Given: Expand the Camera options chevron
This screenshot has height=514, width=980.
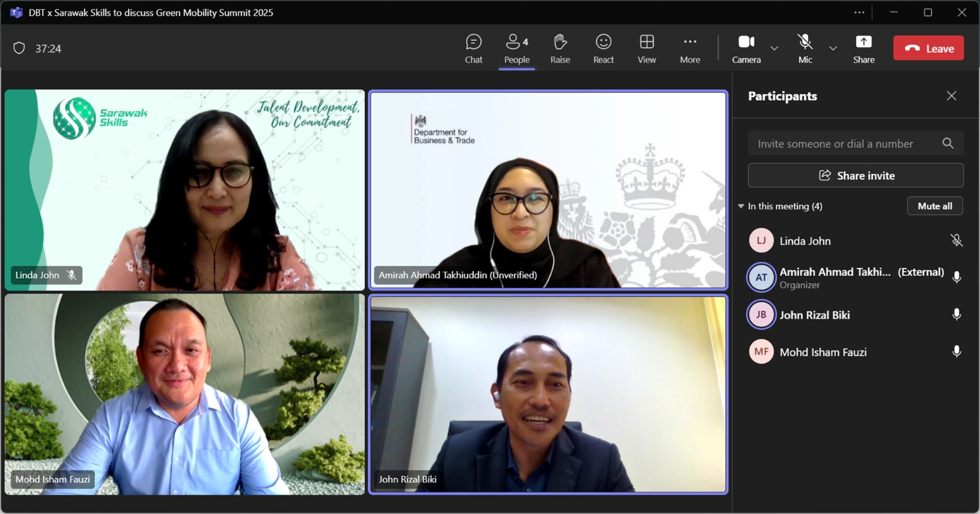Looking at the screenshot, I should 774,48.
